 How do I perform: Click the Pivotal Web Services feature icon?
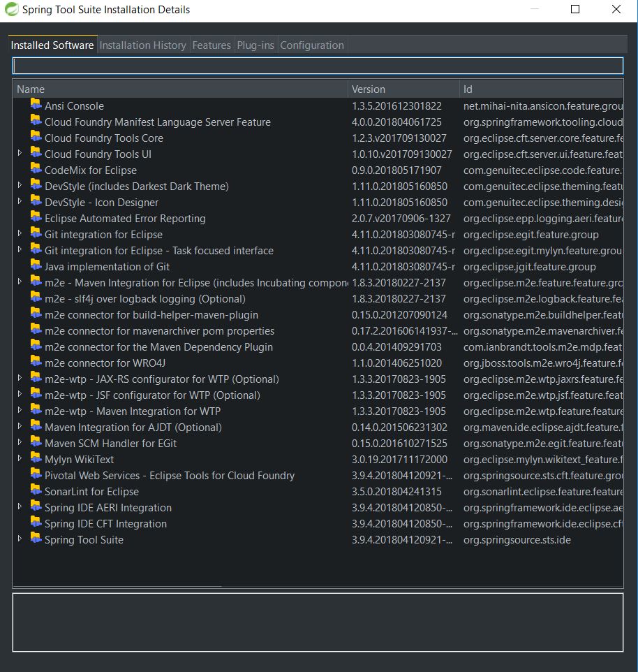36,475
